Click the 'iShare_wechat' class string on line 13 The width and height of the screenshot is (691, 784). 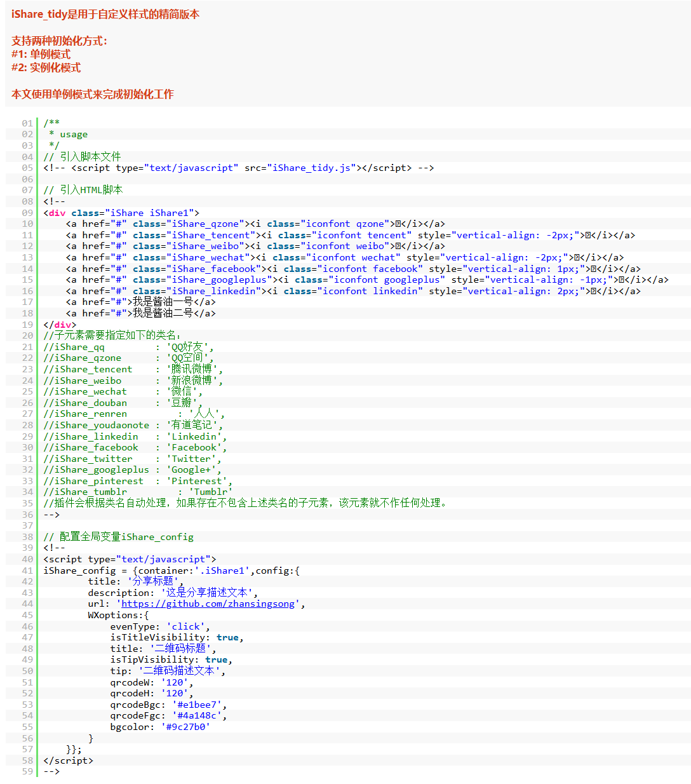pyautogui.click(x=208, y=257)
